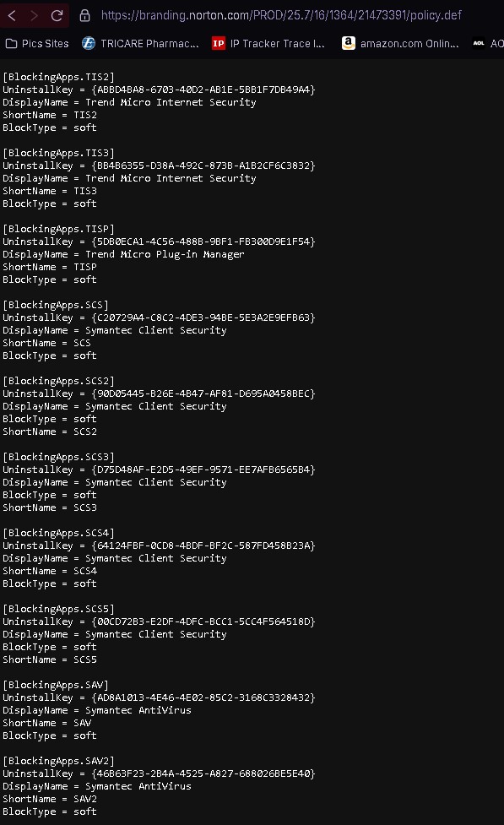Viewport: 504px width, 825px height.
Task: View site security lock information
Action: pos(84,16)
